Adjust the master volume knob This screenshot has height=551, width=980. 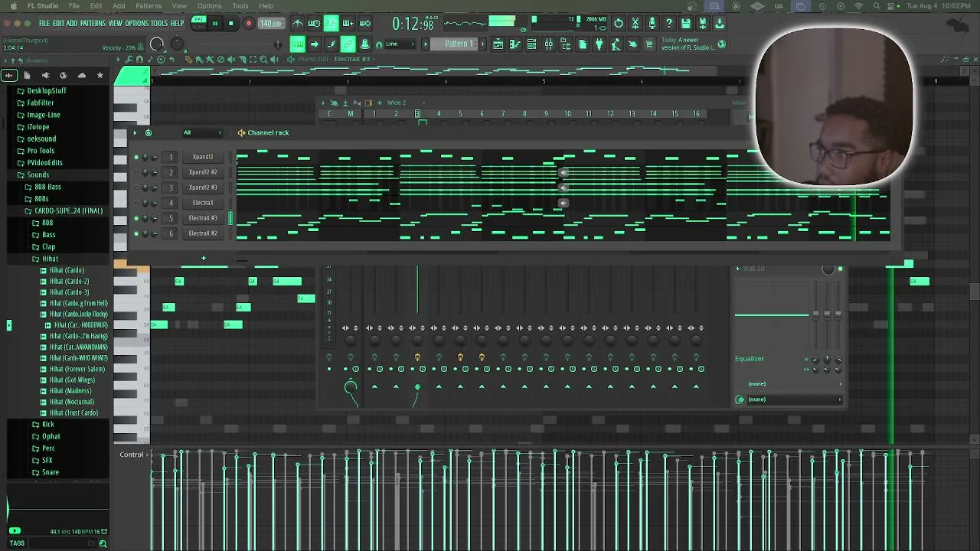coord(157,44)
